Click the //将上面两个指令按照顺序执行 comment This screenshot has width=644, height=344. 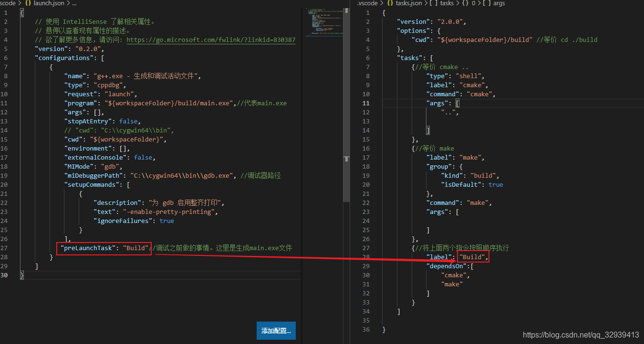point(462,248)
